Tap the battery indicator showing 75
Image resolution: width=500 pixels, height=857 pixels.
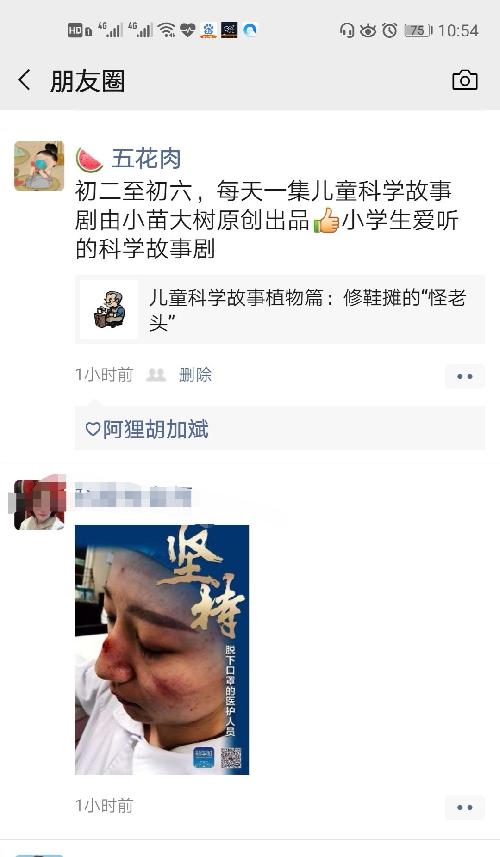418,30
